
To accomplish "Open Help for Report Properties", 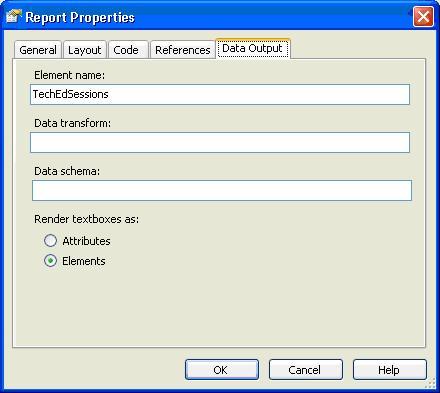I will pyautogui.click(x=390, y=370).
